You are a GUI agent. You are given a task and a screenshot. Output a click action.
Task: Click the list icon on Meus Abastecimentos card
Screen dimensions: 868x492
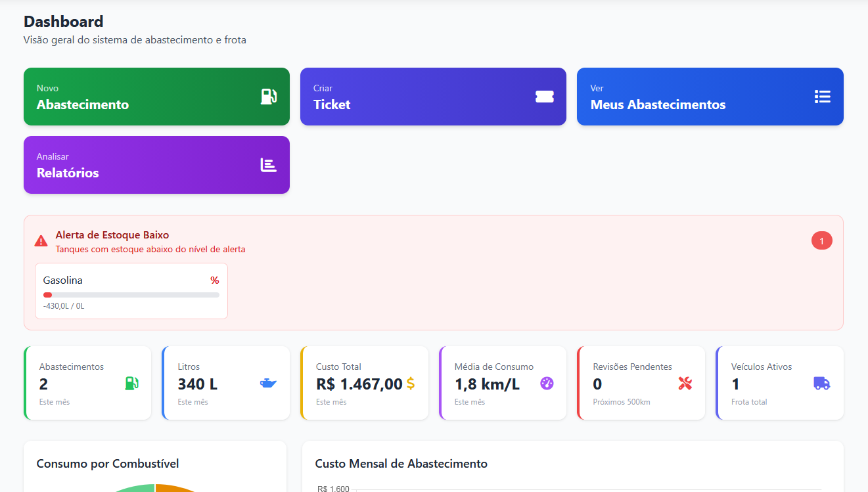point(822,97)
